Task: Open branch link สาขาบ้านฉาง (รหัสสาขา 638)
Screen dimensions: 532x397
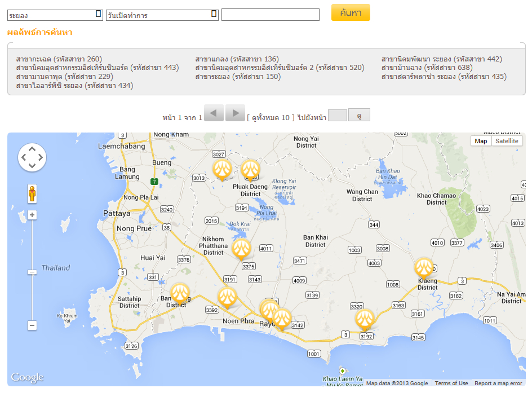Action: point(427,68)
